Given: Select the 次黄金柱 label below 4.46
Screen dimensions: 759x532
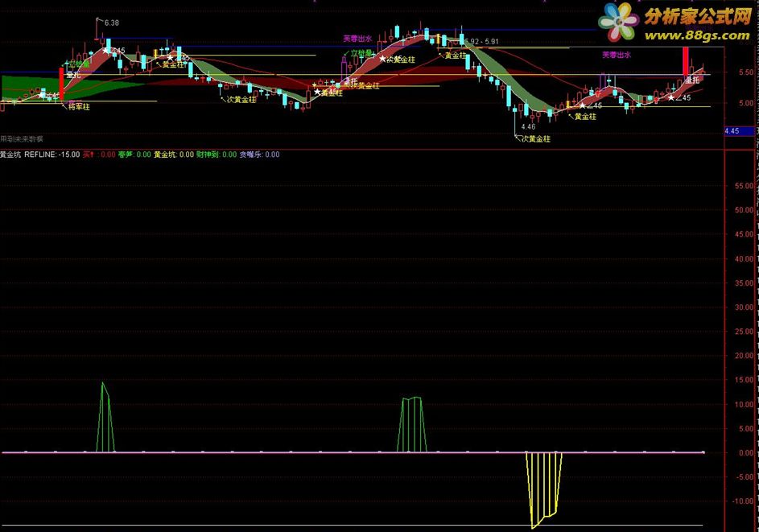Looking at the screenshot, I should click(x=536, y=139).
